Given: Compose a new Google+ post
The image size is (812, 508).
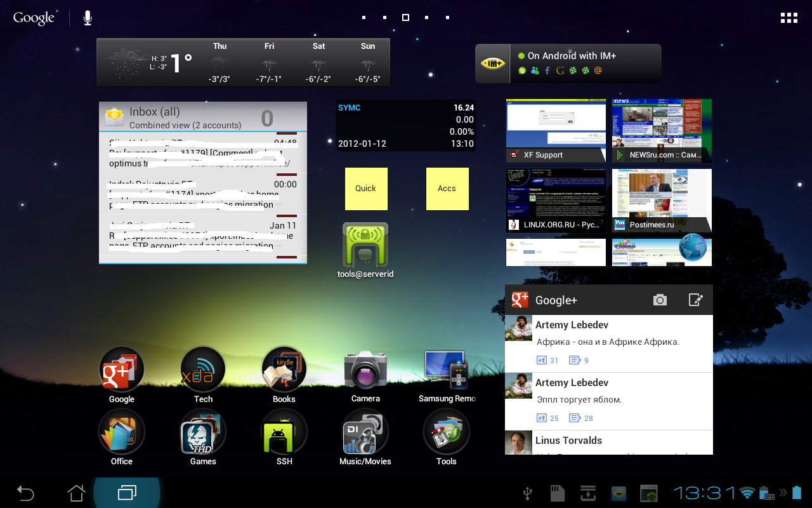Looking at the screenshot, I should tap(696, 300).
